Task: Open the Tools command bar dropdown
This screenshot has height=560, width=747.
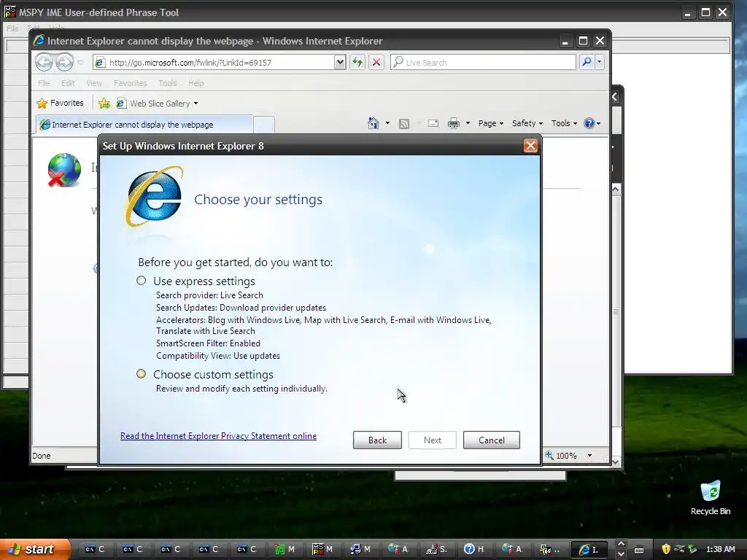Action: click(564, 123)
